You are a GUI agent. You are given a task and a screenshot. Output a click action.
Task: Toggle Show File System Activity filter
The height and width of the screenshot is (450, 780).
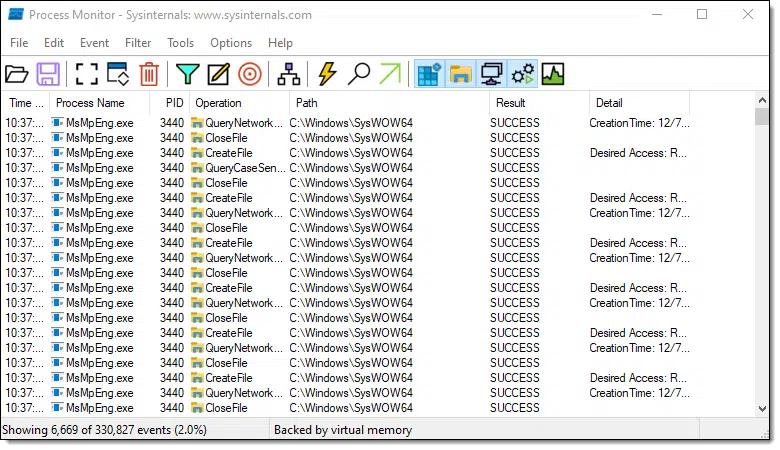click(x=460, y=73)
